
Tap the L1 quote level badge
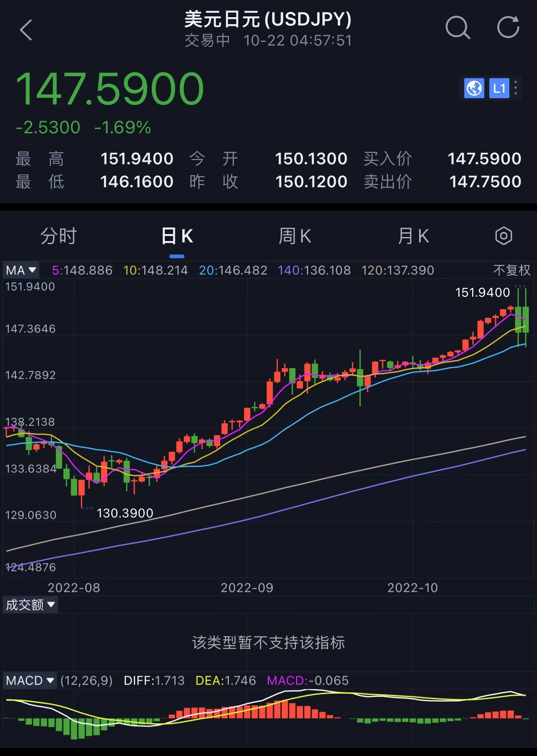click(x=499, y=88)
